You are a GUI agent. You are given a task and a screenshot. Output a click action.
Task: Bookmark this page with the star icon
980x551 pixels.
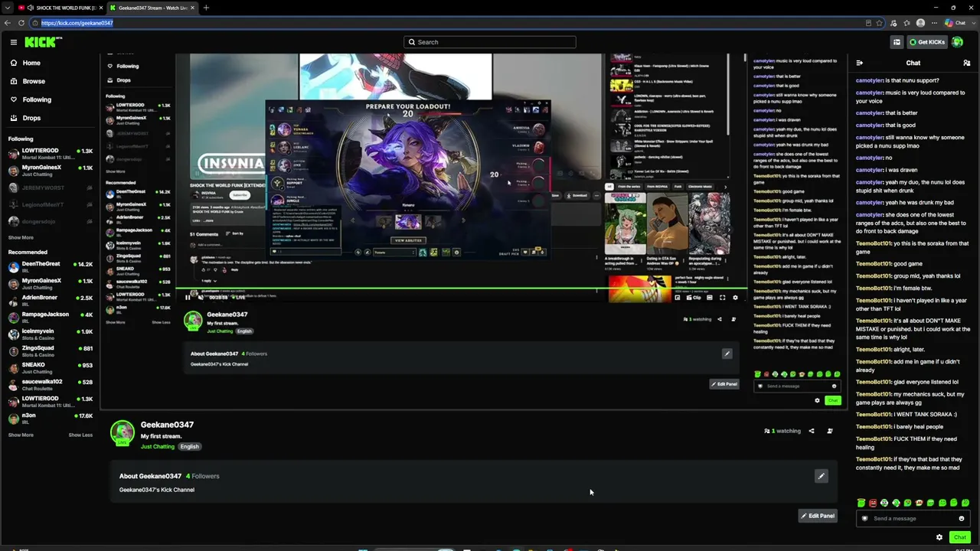[x=879, y=23]
